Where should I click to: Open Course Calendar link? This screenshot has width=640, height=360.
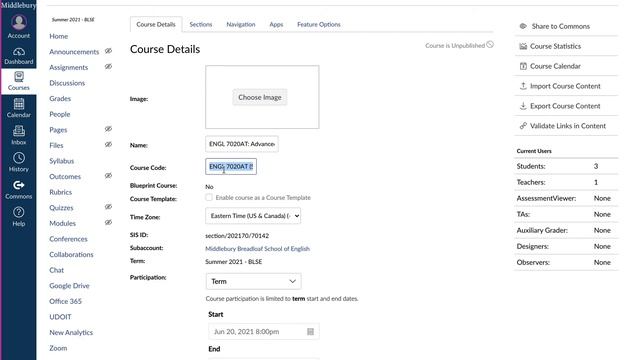[555, 66]
